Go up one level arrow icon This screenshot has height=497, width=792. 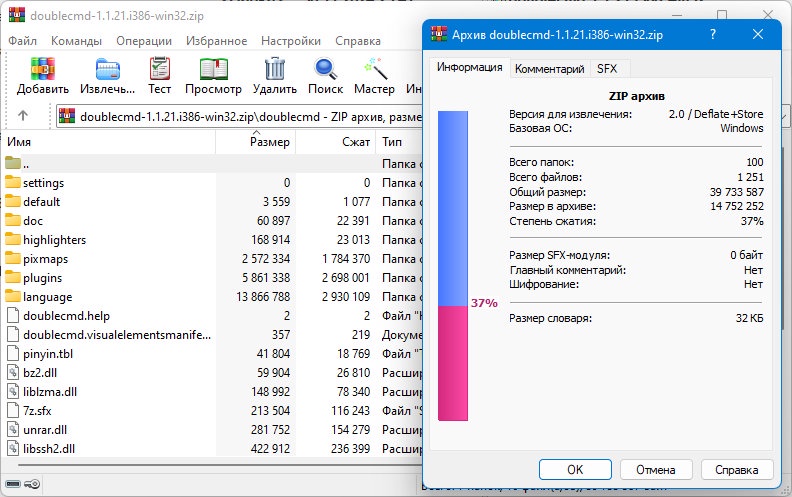click(23, 116)
